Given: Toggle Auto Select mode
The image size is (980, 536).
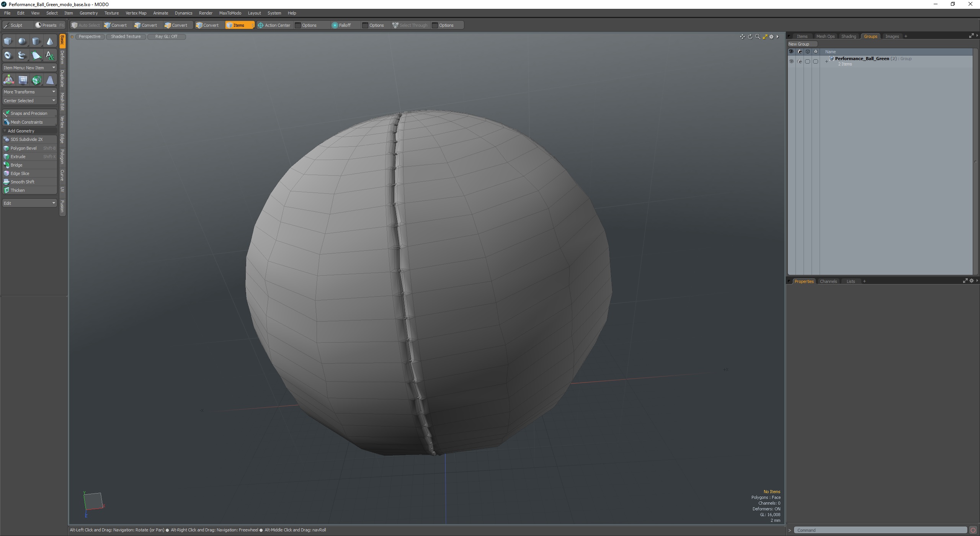Looking at the screenshot, I should point(85,25).
